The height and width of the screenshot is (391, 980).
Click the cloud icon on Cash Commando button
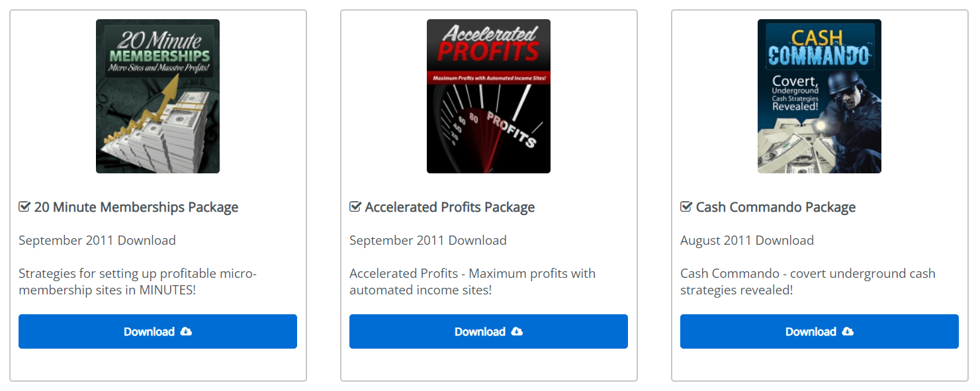[x=848, y=331]
